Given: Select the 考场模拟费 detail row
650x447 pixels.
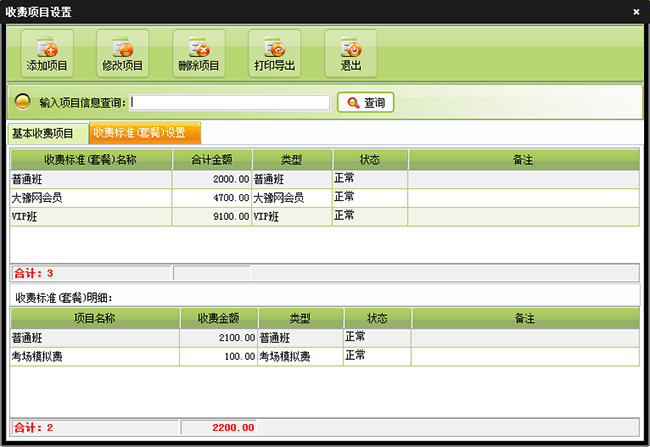Looking at the screenshot, I should (95, 357).
